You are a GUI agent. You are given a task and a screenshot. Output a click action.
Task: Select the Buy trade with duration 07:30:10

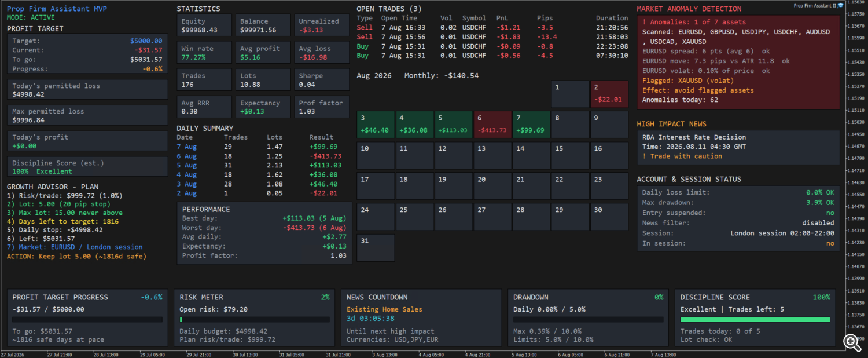coord(492,56)
